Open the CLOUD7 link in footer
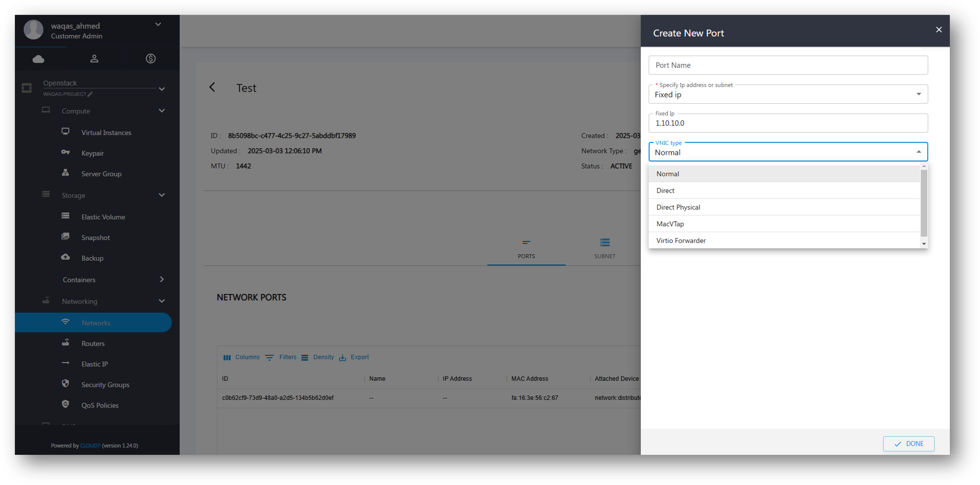 tap(90, 445)
